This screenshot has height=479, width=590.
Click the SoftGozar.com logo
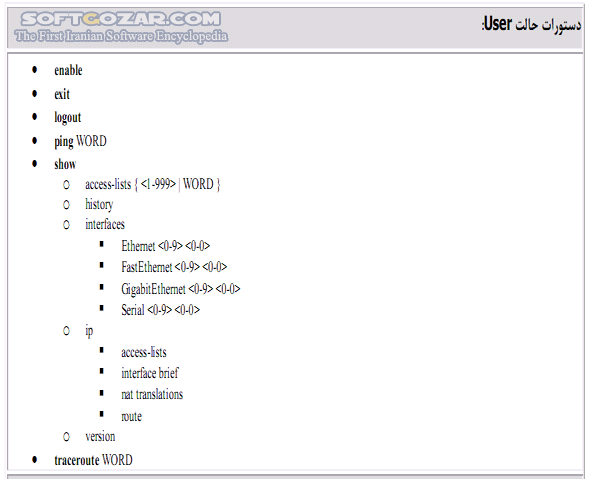tap(121, 27)
